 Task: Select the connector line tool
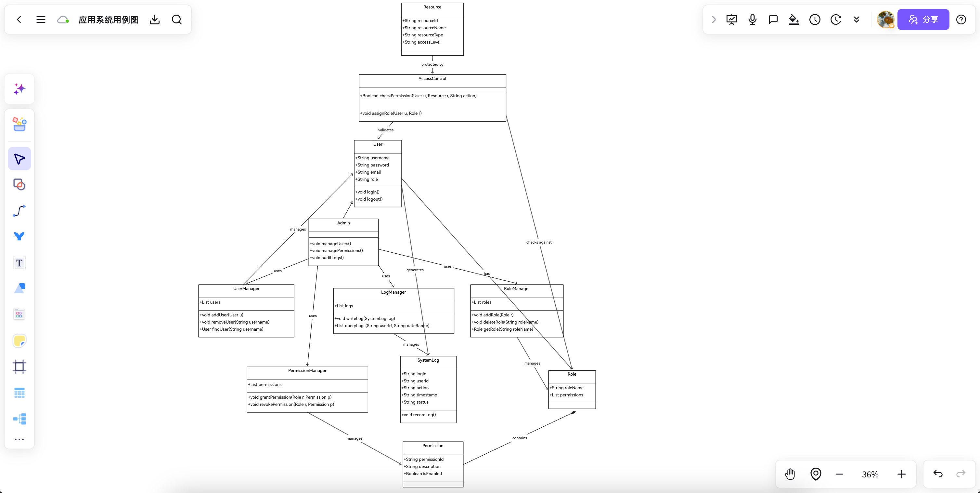[19, 210]
